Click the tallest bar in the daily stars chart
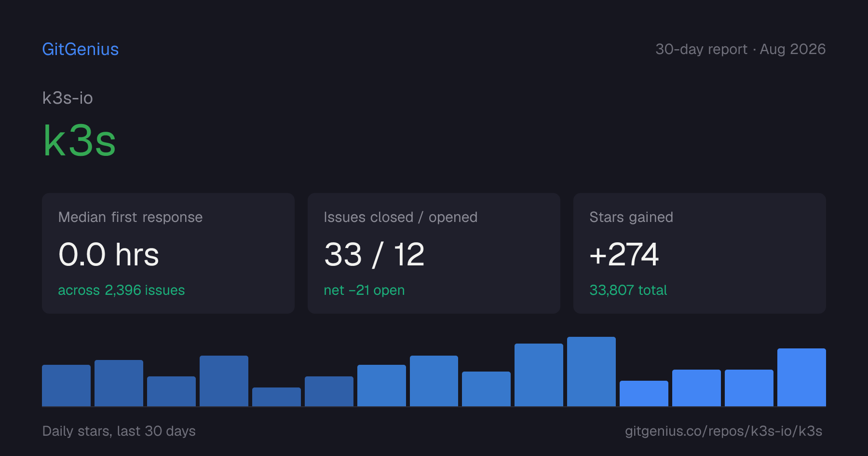 pos(591,372)
